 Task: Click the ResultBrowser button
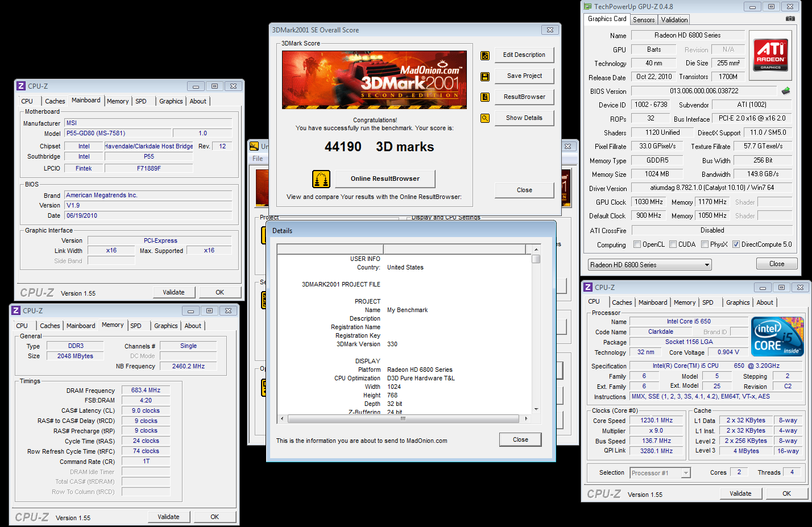click(x=524, y=97)
